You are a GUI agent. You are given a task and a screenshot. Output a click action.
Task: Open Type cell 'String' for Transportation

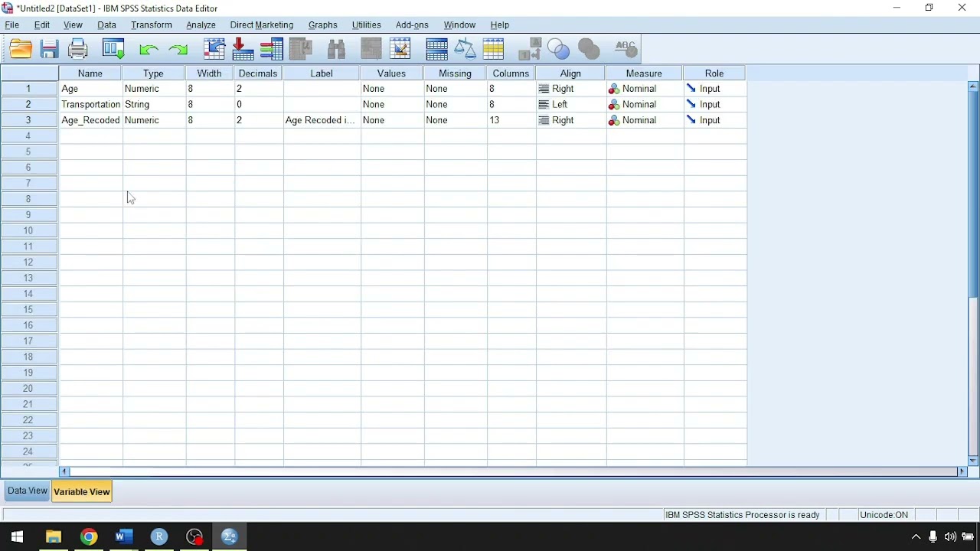click(x=154, y=105)
